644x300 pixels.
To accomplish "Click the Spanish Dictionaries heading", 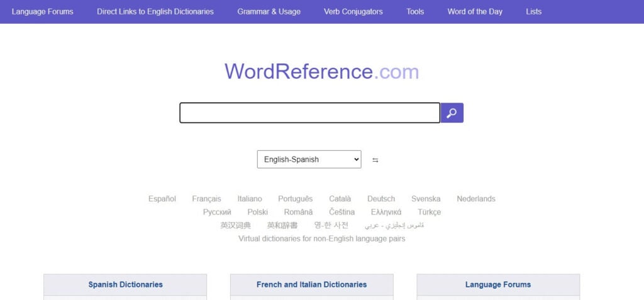I will (125, 284).
